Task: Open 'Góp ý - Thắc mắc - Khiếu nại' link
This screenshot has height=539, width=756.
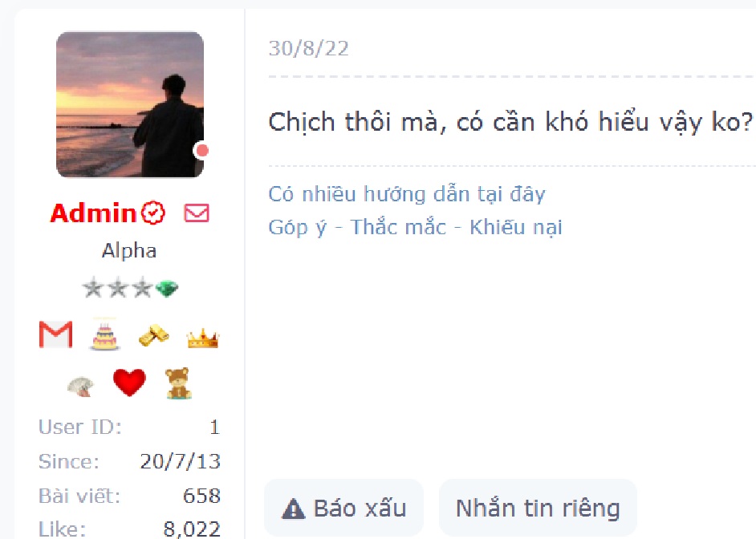Action: coord(415,227)
